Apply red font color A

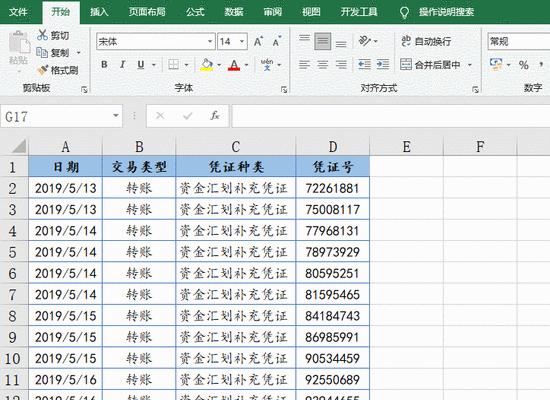(234, 65)
